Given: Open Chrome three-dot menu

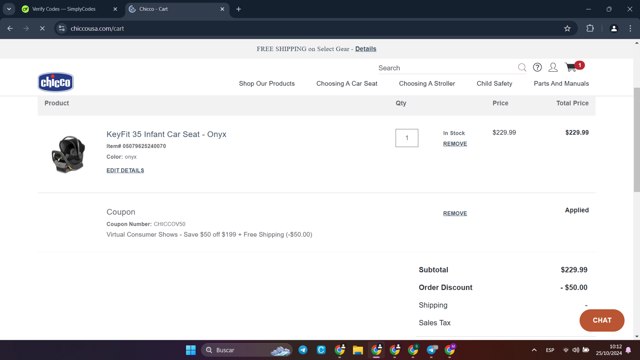Looking at the screenshot, I should click(630, 29).
